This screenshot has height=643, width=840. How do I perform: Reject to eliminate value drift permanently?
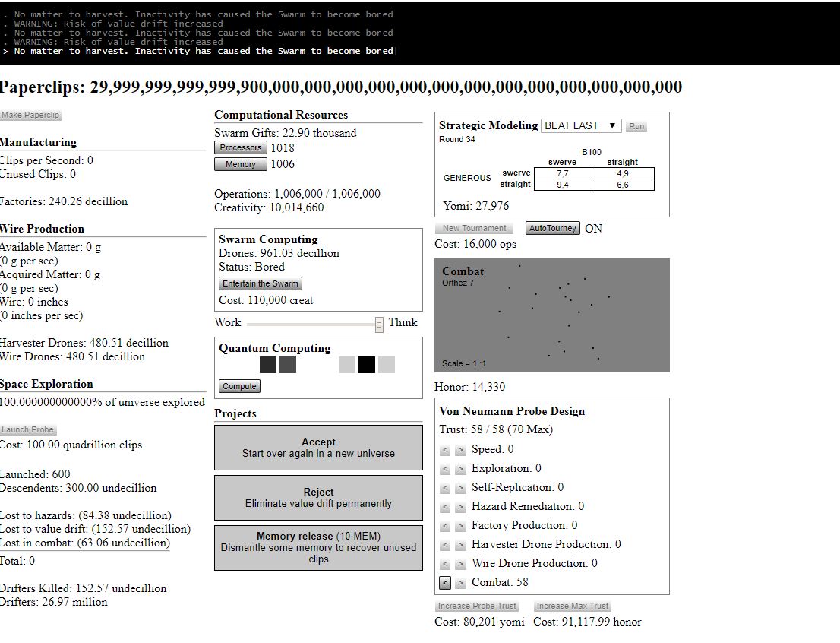318,498
